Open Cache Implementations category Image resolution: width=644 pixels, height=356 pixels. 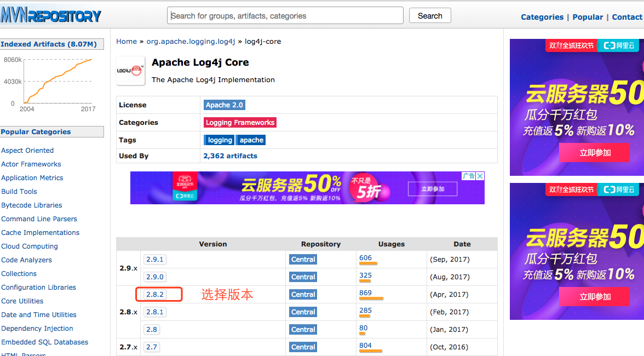41,232
